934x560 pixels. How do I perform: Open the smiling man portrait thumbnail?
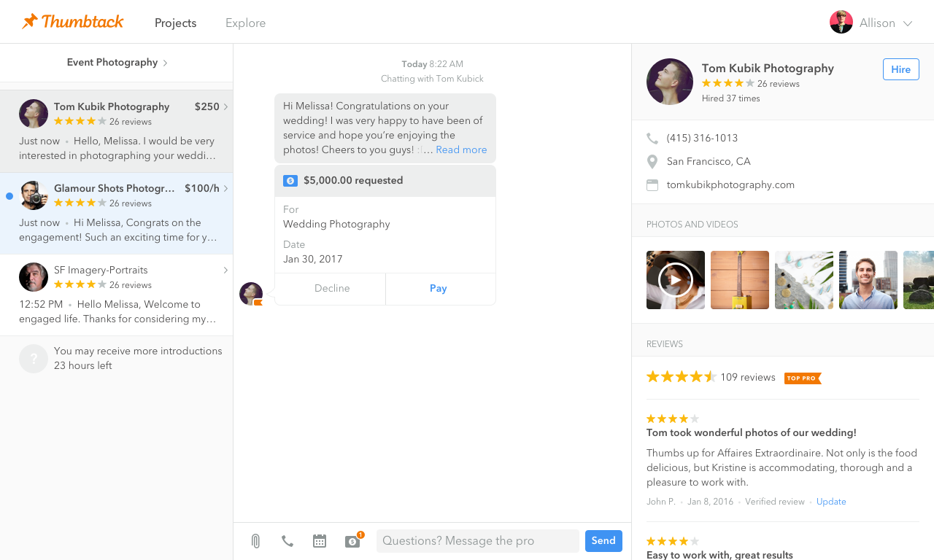click(868, 280)
